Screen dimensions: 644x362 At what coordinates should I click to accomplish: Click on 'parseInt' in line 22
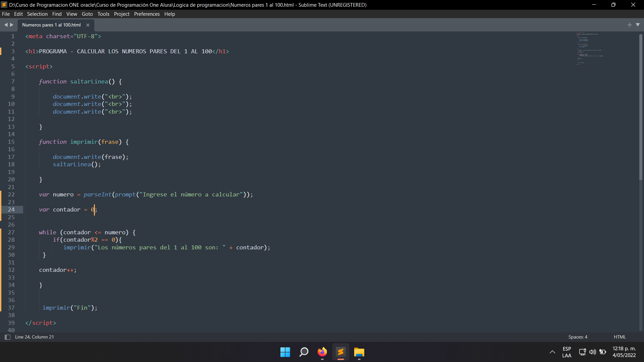[x=98, y=194]
